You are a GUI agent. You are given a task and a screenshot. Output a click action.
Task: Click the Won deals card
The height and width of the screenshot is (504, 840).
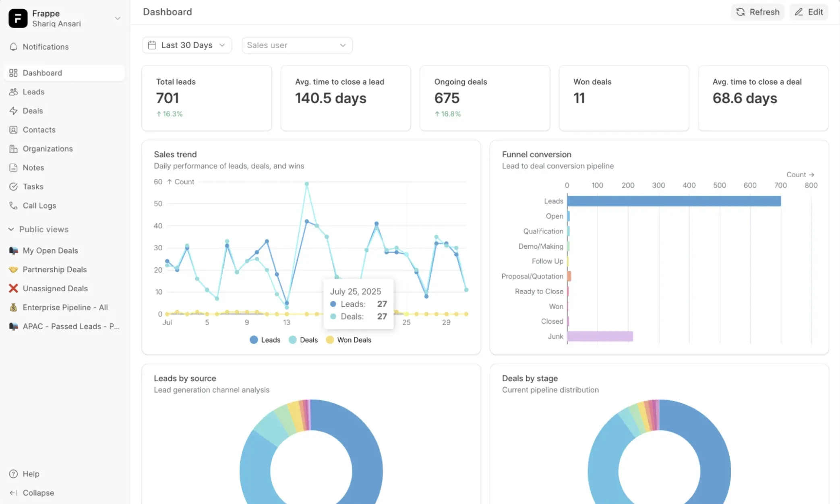[624, 98]
